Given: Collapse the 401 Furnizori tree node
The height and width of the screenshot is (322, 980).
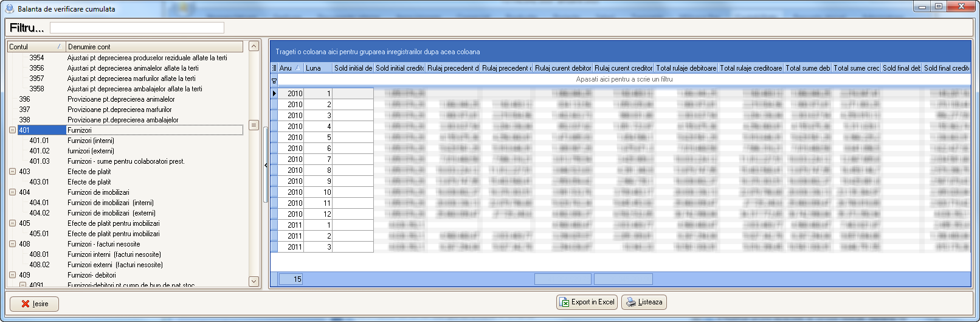Looking at the screenshot, I should [12, 130].
